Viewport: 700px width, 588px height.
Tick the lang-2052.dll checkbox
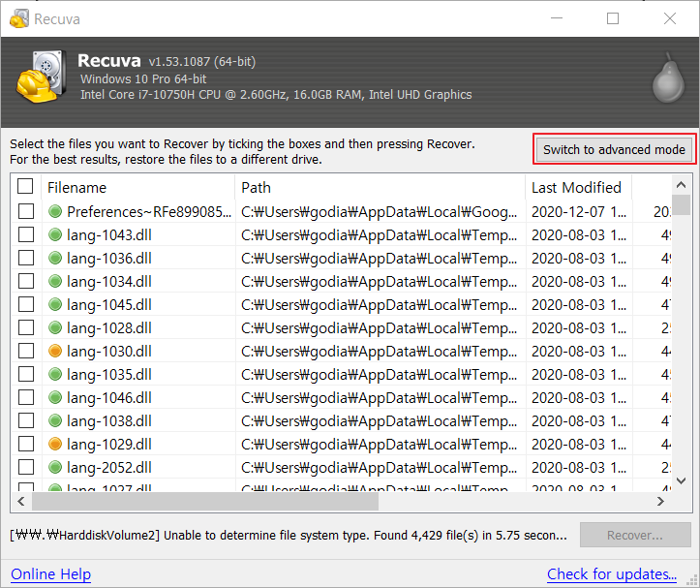tap(26, 467)
